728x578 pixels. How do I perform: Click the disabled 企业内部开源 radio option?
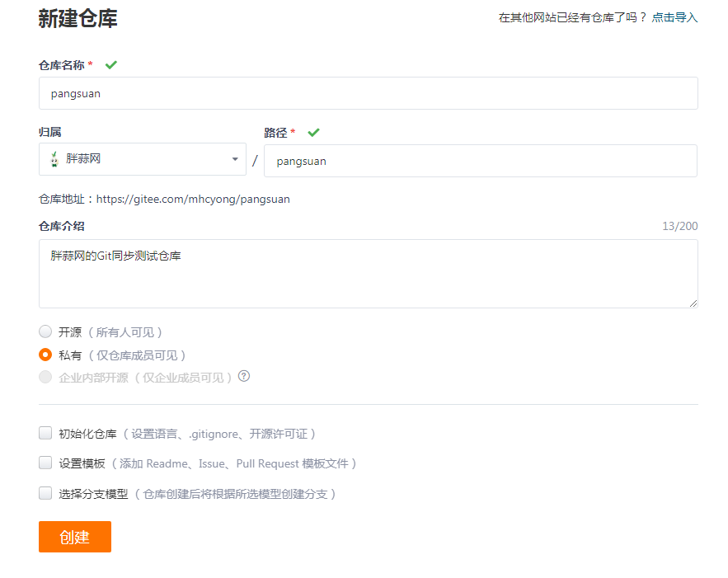pos(45,377)
